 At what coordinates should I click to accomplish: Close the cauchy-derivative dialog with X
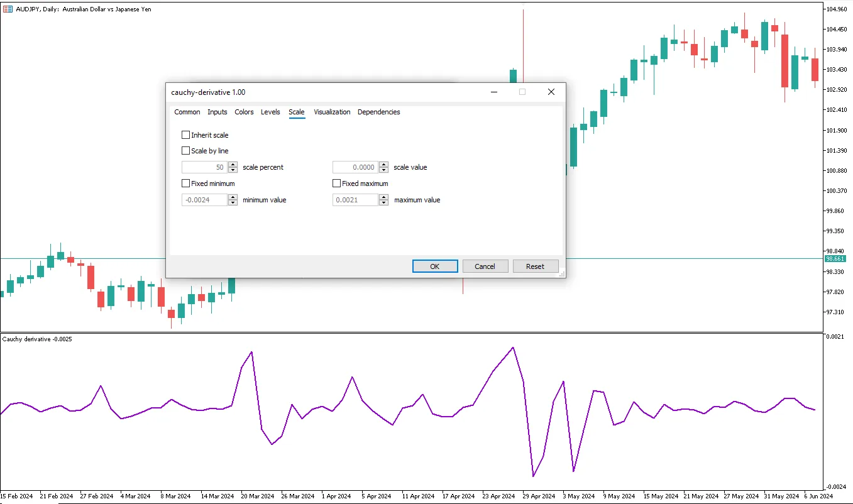551,92
